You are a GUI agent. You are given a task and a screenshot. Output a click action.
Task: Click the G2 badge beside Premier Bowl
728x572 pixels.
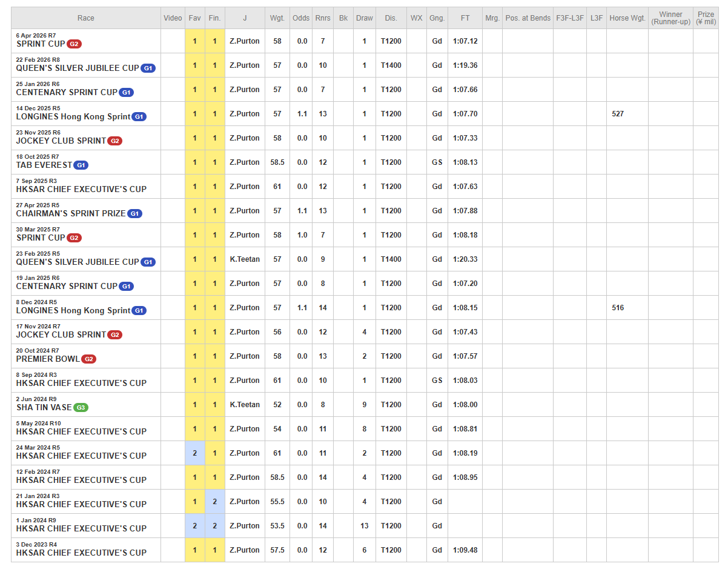pos(88,359)
